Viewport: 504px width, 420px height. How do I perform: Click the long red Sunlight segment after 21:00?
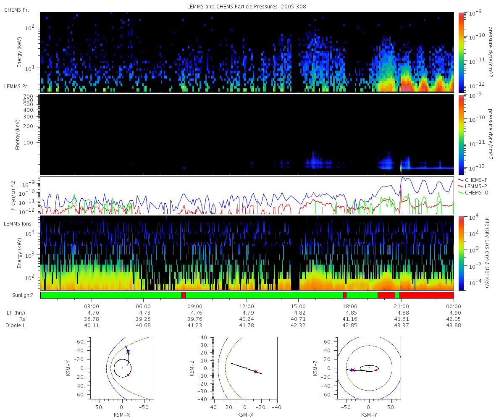pyautogui.click(x=427, y=295)
